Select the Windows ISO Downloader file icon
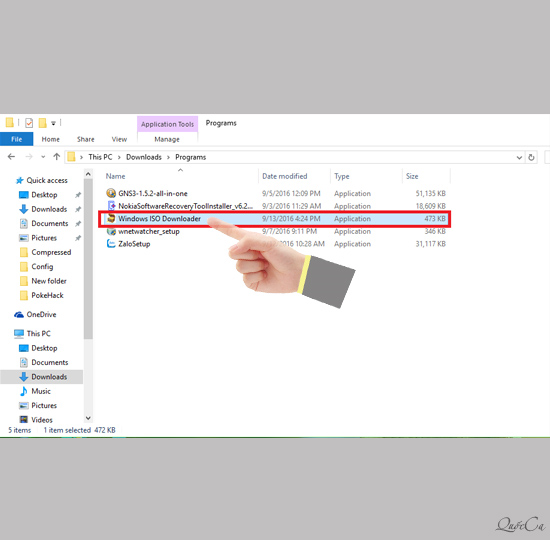 click(111, 218)
